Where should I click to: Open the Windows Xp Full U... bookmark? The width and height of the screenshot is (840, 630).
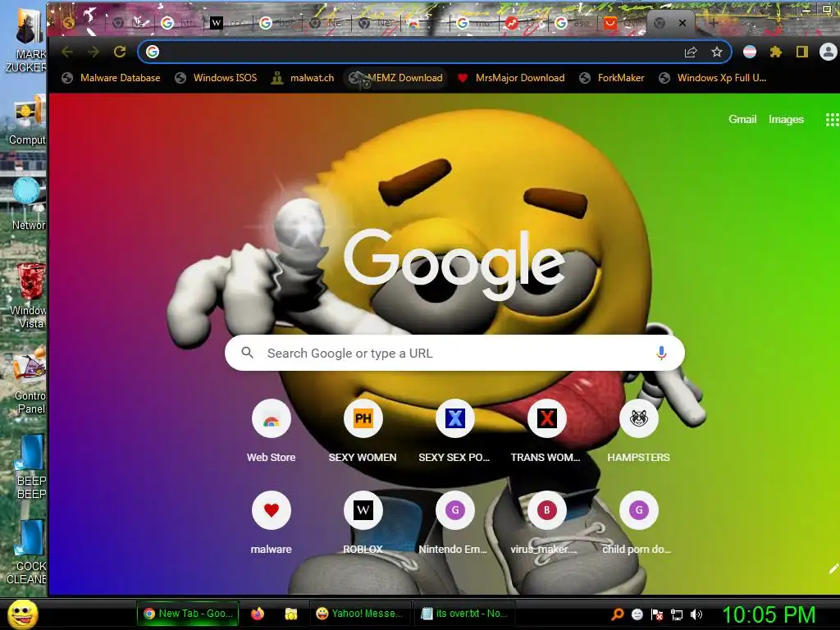(x=713, y=78)
